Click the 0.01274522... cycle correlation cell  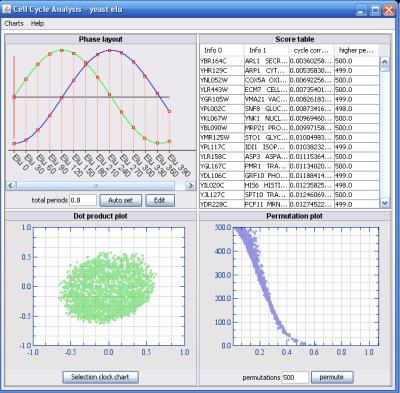click(311, 204)
